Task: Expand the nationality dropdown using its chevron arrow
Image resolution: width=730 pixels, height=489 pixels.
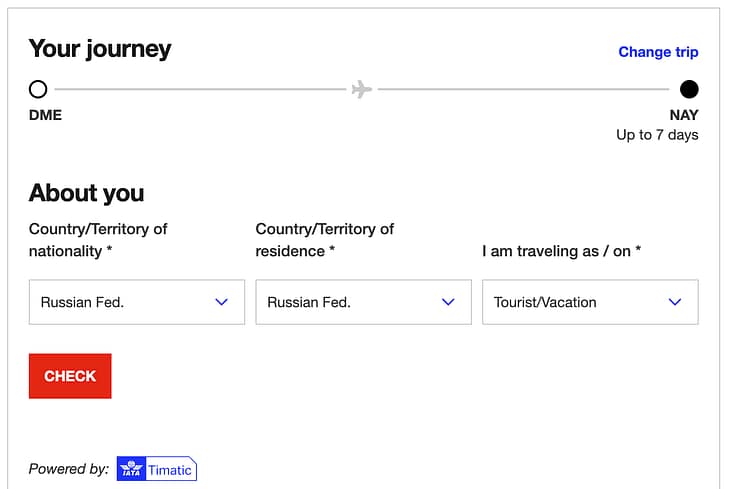Action: (222, 302)
